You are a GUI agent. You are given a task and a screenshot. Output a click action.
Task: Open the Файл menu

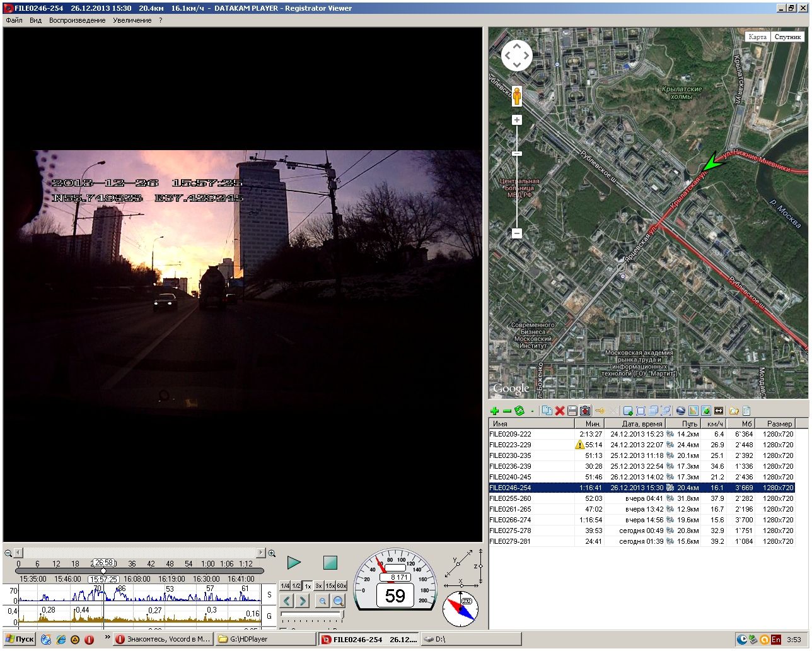[14, 20]
